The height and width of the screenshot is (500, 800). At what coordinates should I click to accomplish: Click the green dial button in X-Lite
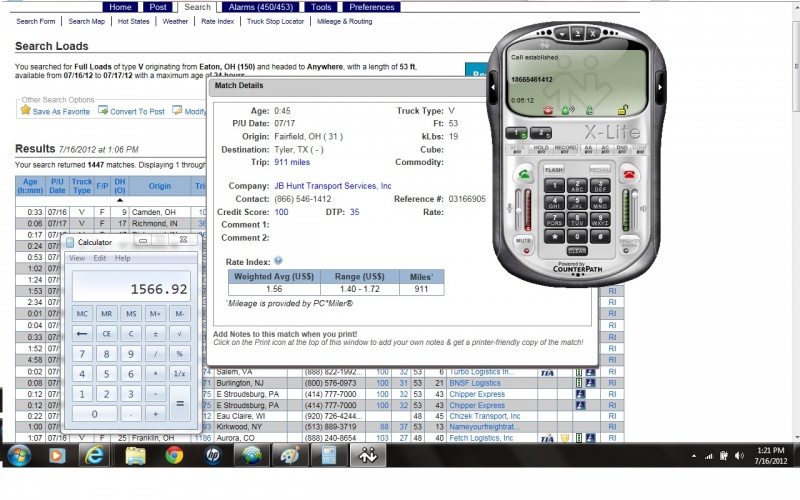pos(524,174)
